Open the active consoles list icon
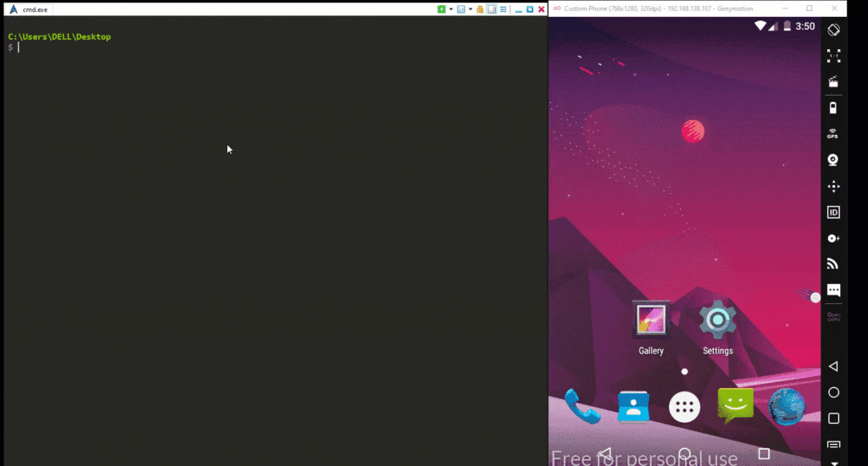868x466 pixels. pos(460,9)
